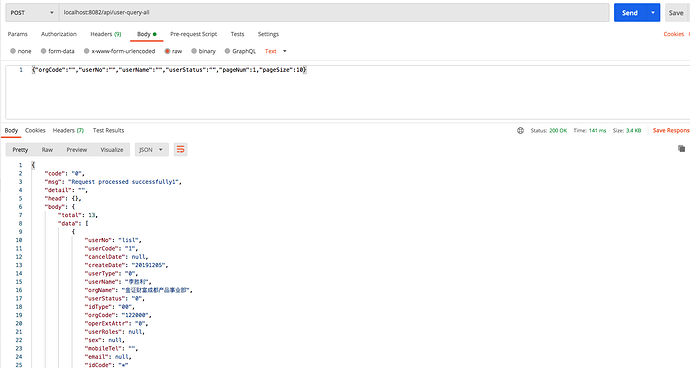
Task: Click the "userRoles": null line
Action: click(114, 332)
